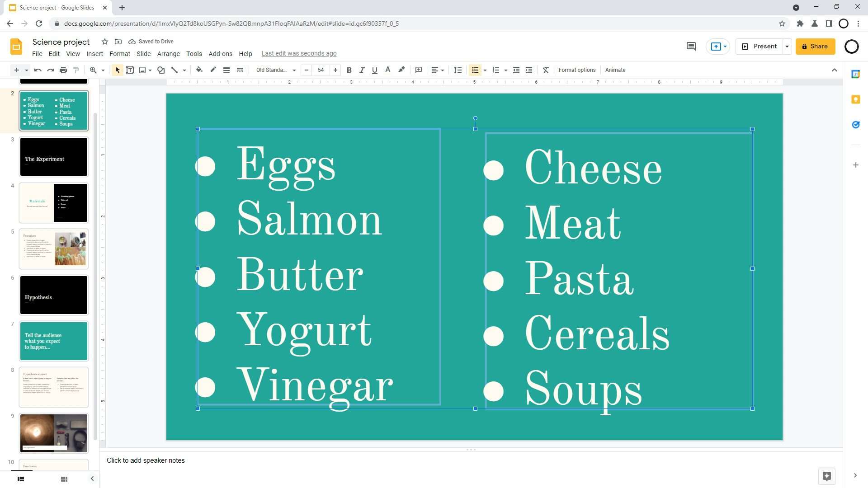Click the text highlight color icon

point(401,70)
